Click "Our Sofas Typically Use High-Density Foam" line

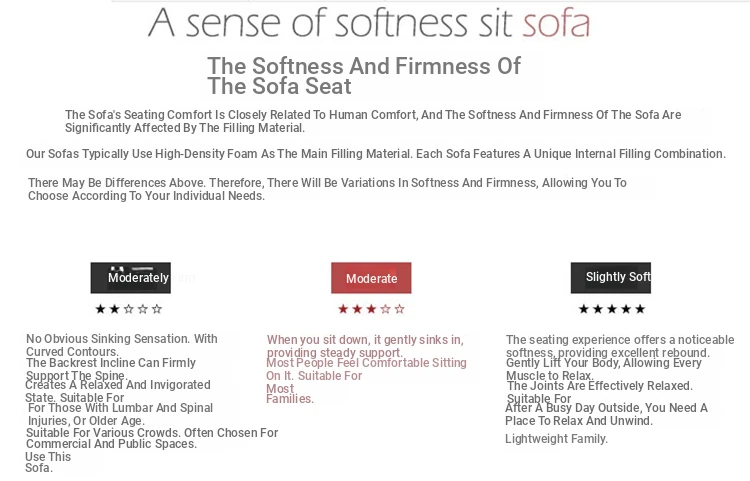click(375, 154)
